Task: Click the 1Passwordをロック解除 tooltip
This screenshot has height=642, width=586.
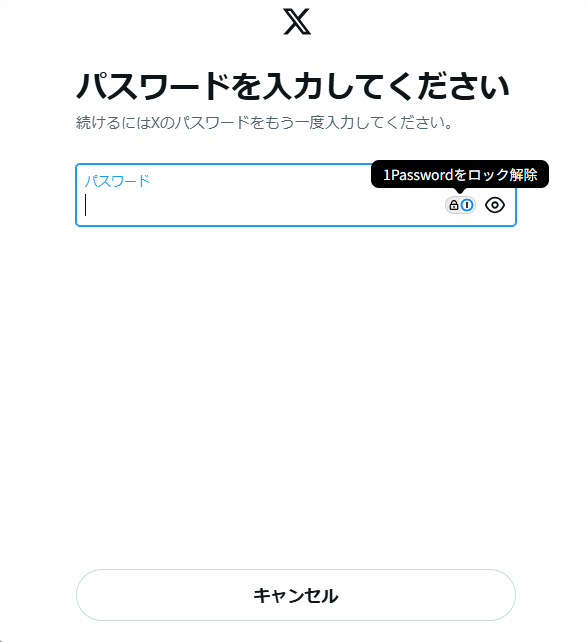Action: 459,175
